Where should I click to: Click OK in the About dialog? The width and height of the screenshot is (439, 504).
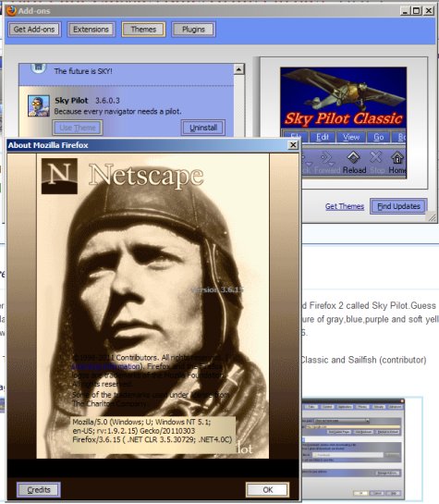(x=267, y=490)
